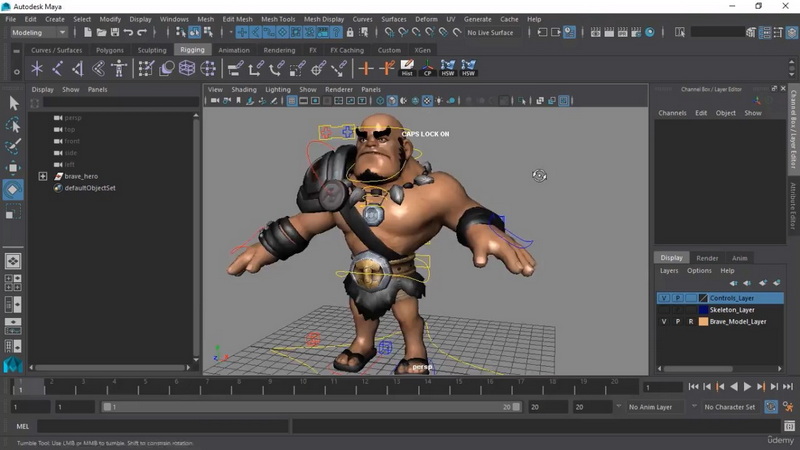This screenshot has width=800, height=450.
Task: Open the Layers menu in the Layer Editor
Action: coord(669,270)
